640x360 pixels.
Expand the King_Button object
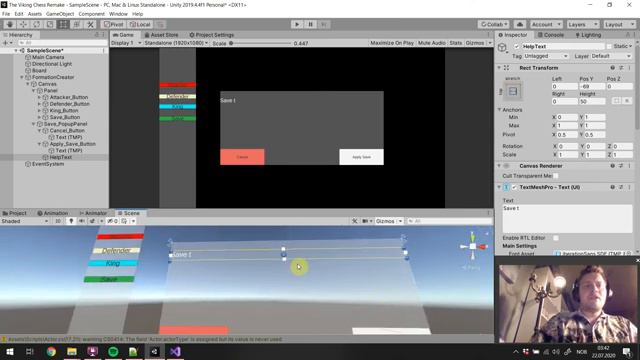point(39,111)
